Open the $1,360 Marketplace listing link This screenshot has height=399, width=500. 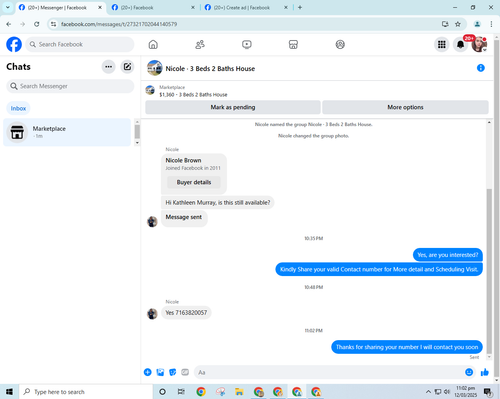click(x=193, y=95)
